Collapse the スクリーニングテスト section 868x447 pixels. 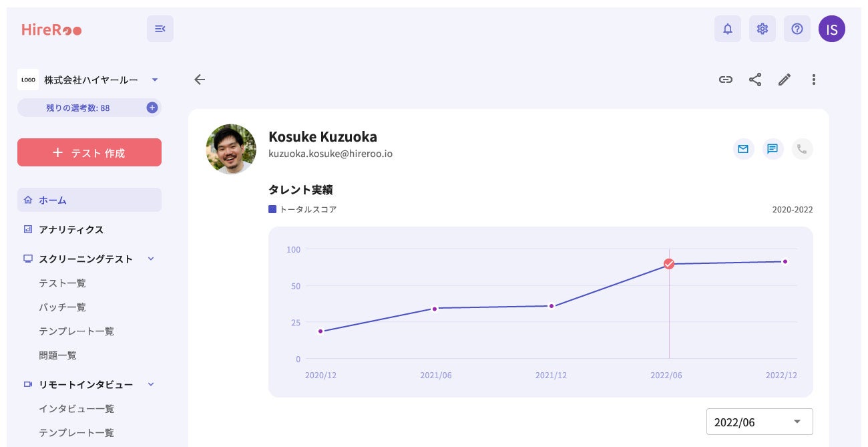(151, 259)
